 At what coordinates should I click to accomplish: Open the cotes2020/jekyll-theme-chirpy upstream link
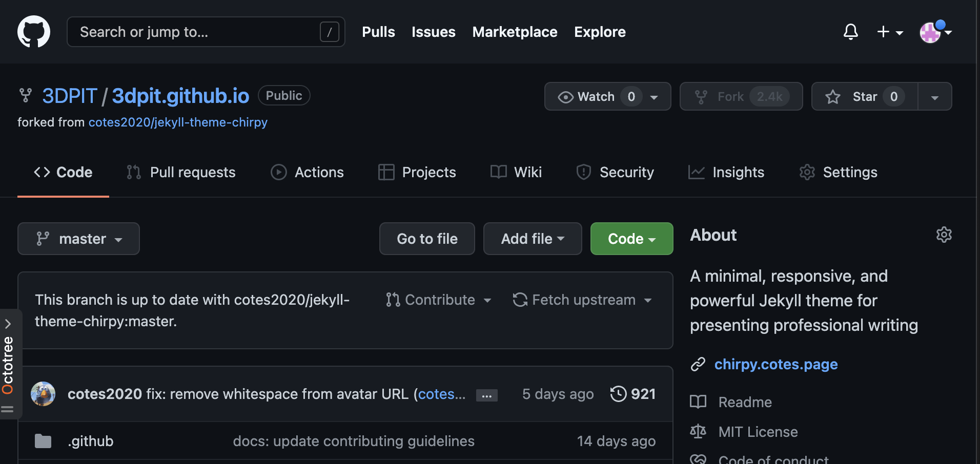click(178, 122)
